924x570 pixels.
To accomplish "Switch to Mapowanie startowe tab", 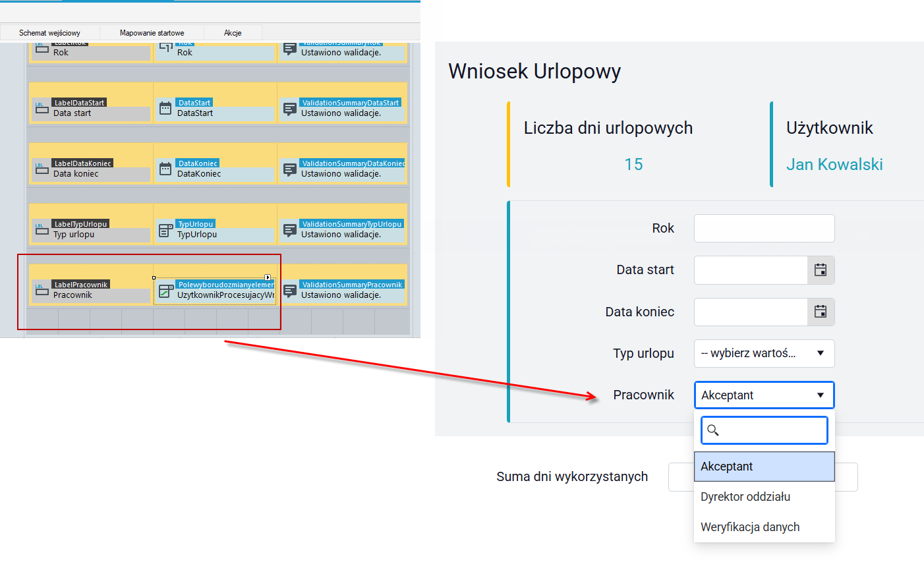I will [152, 32].
